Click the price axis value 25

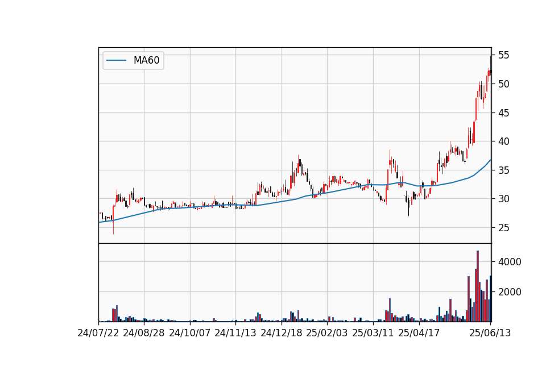[x=503, y=228]
